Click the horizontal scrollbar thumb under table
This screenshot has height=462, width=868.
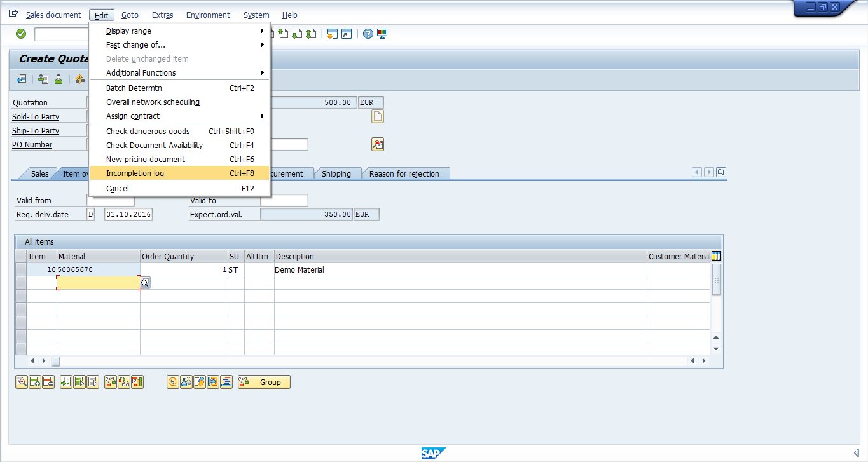pos(55,361)
